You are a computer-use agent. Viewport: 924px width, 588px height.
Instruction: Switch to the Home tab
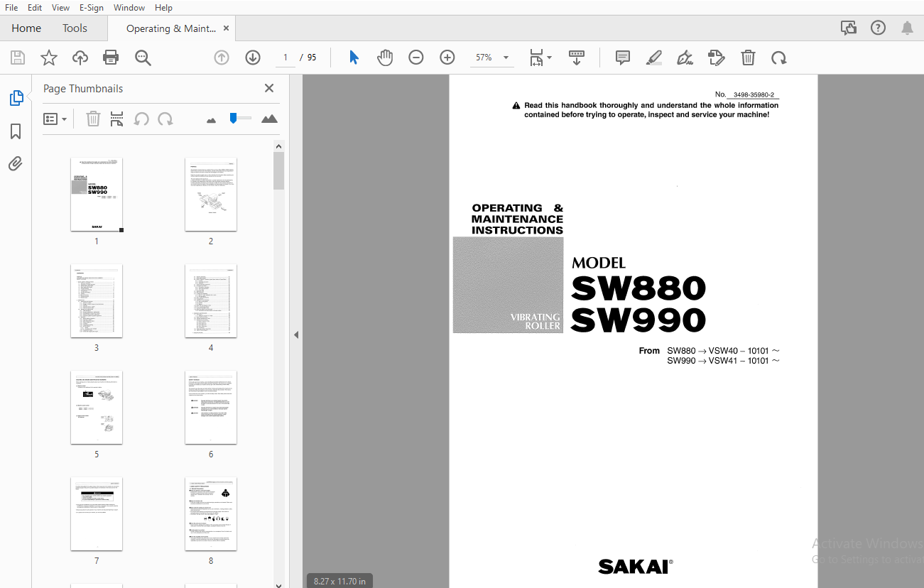(26, 28)
